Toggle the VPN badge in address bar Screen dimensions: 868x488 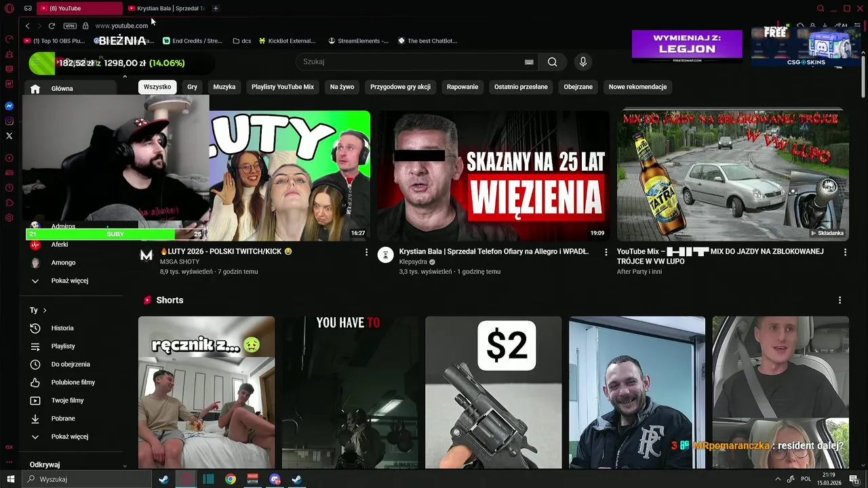click(x=70, y=26)
